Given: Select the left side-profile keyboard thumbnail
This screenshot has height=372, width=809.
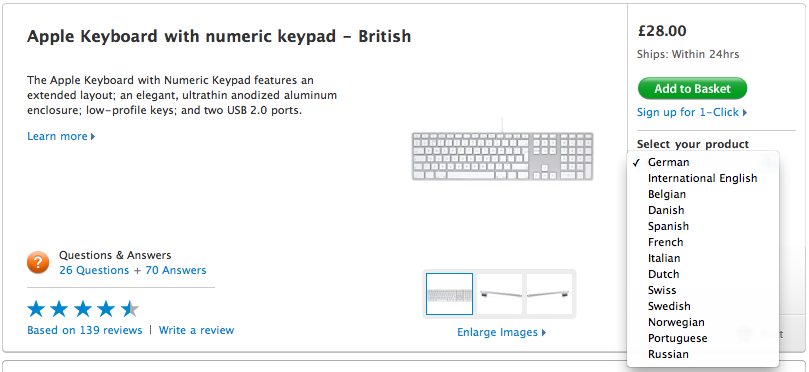Looking at the screenshot, I should point(499,294).
